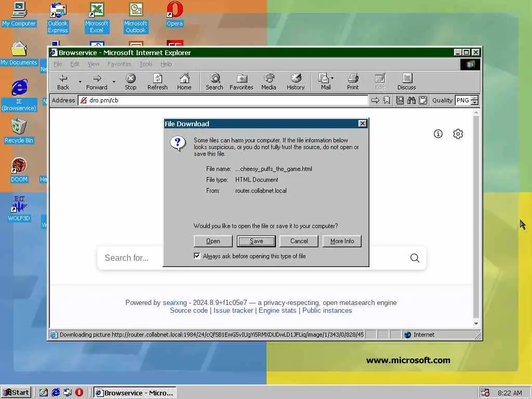Open the Favorites menu
Viewport: 532px width, 399px height.
point(119,64)
